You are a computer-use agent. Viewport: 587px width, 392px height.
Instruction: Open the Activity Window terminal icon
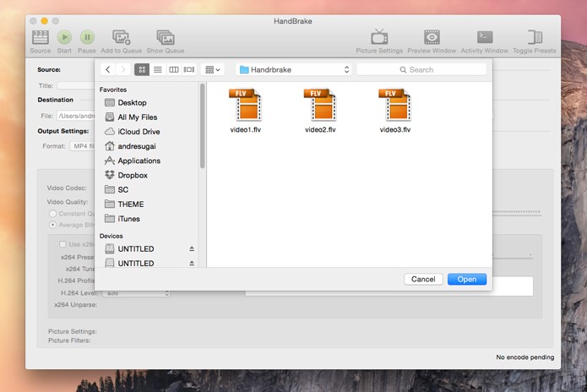click(485, 37)
